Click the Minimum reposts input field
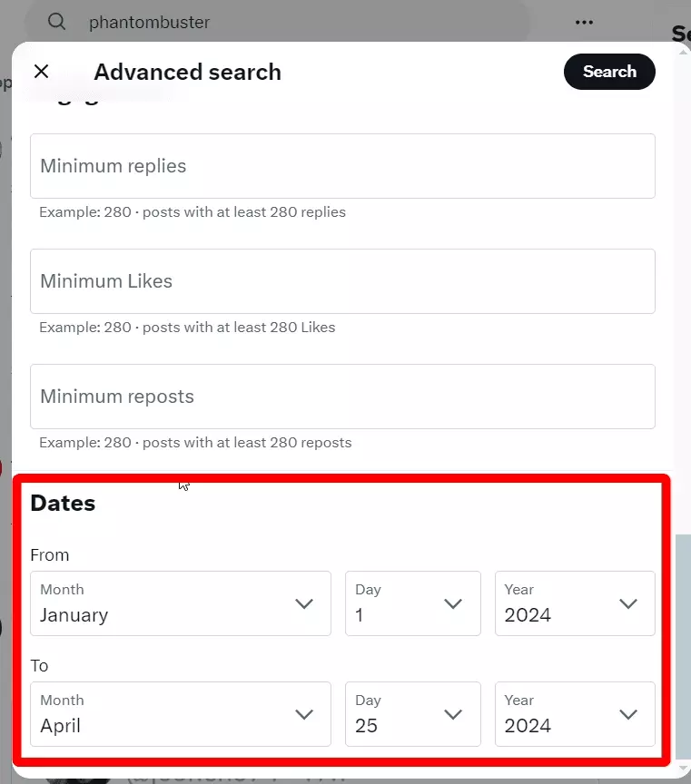 click(342, 397)
